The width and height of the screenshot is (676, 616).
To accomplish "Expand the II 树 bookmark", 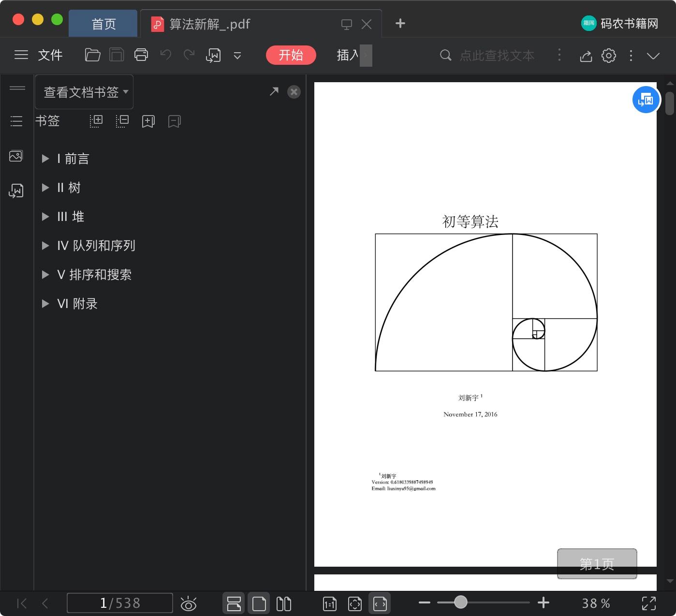I will coord(45,188).
